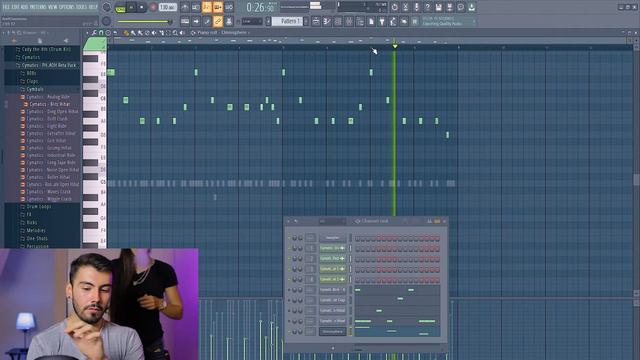The height and width of the screenshot is (360, 640).
Task: Expand the Claps folder in browser
Action: 32,81
